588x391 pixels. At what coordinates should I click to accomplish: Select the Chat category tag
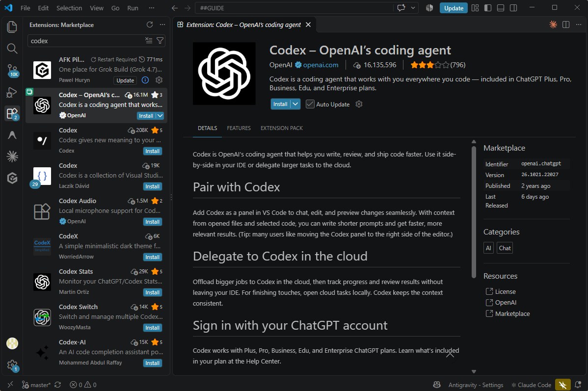pos(505,248)
